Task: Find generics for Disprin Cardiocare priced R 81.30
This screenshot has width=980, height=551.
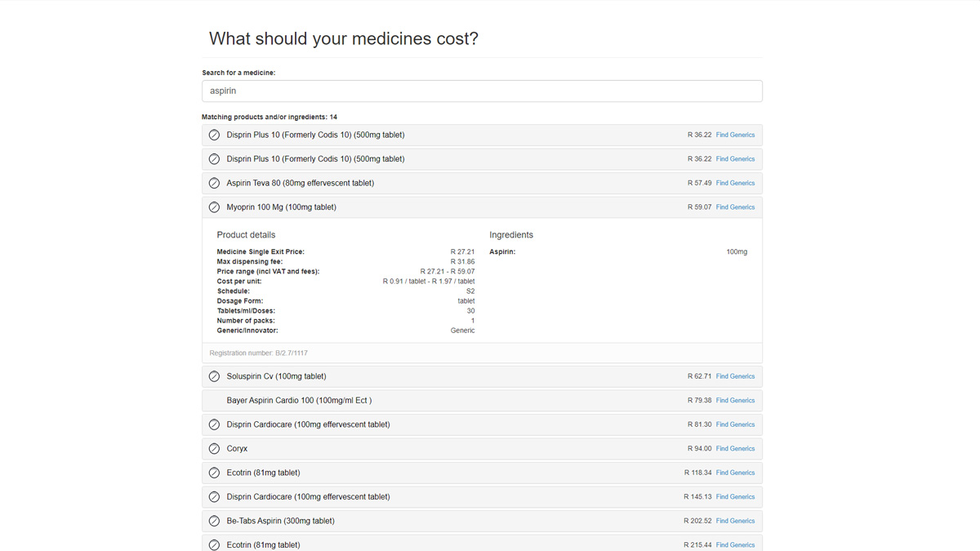Action: [x=735, y=424]
